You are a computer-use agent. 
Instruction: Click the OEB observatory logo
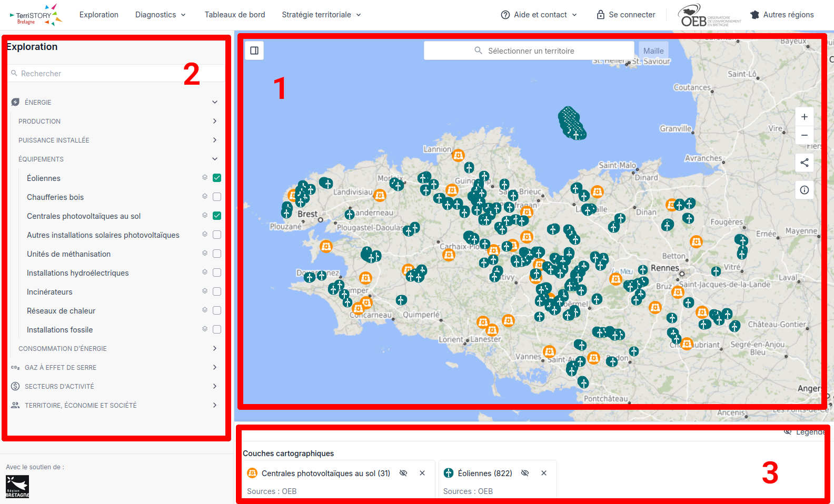(710, 15)
